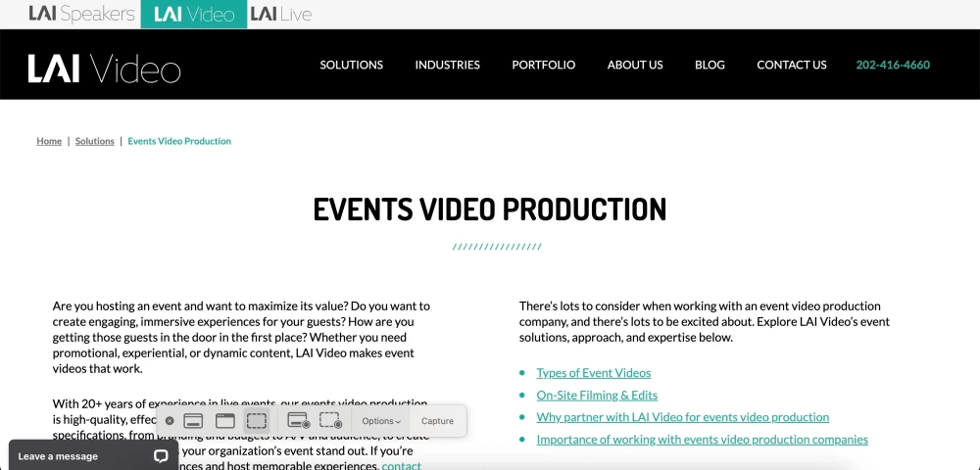Click the Capture button

coord(437,421)
